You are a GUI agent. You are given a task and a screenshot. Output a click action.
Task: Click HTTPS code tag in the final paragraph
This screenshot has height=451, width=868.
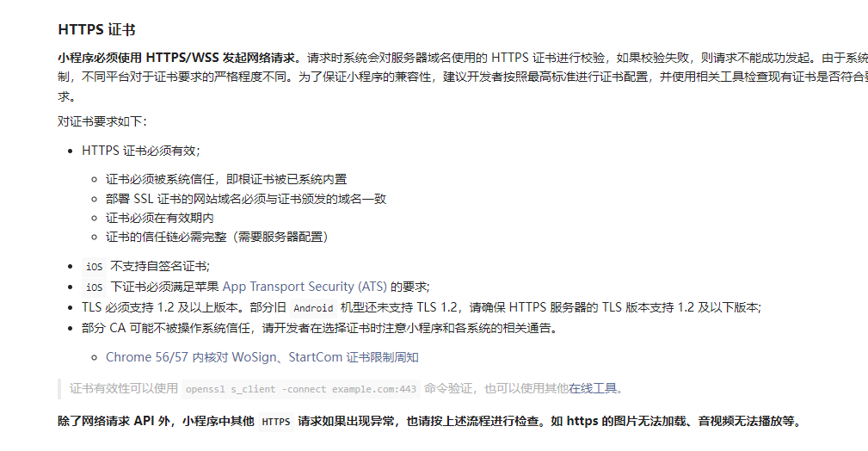(275, 422)
